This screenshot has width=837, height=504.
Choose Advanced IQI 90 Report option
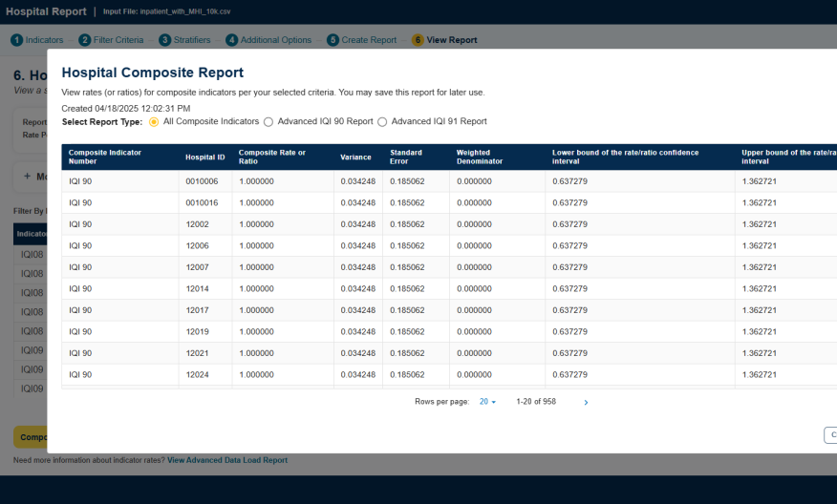(x=268, y=122)
